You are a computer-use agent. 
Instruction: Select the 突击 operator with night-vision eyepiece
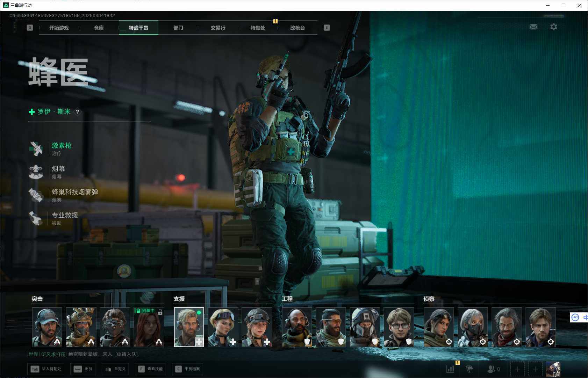[115, 327]
